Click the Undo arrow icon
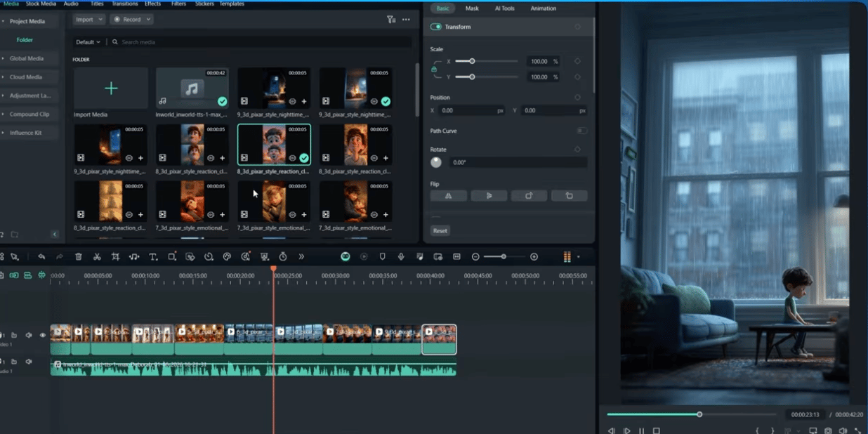Viewport: 868px width, 434px height. click(41, 257)
